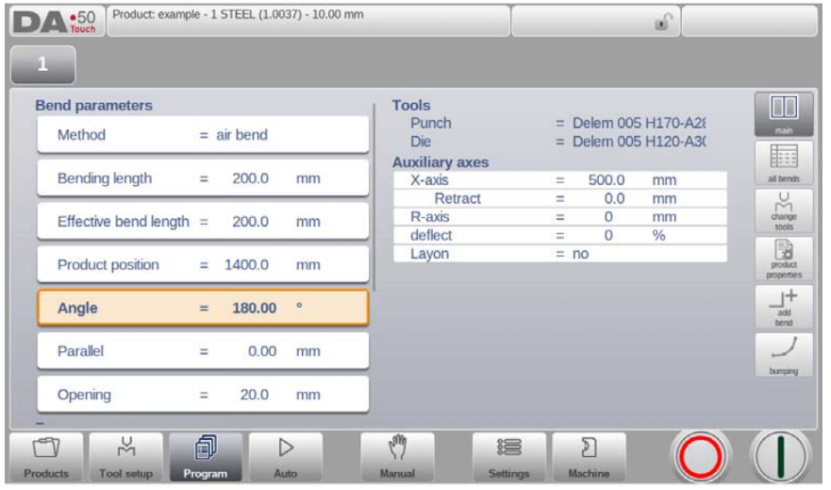Screen dimensions: 831x490
Task: Change the Method air bend field
Action: click(203, 135)
